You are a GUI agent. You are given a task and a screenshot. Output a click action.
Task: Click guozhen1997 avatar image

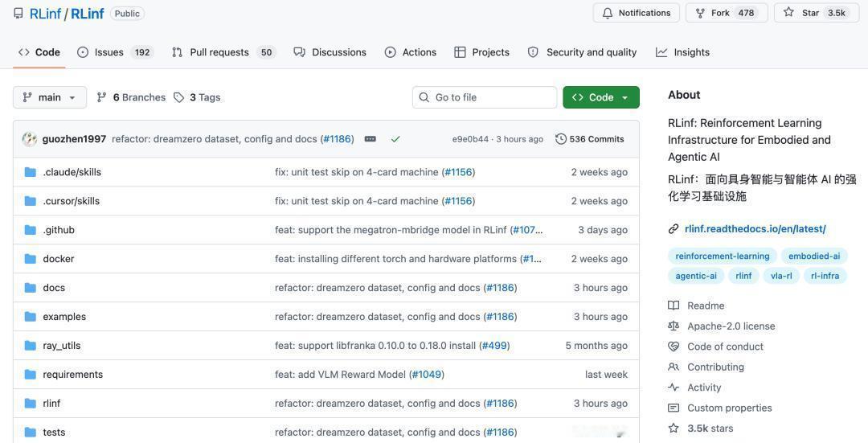coord(30,139)
